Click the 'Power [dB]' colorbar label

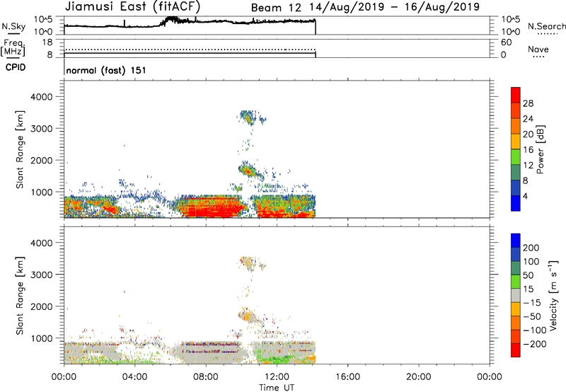[x=540, y=149]
